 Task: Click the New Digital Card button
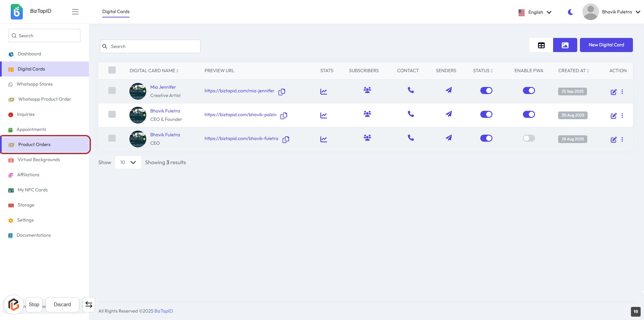[606, 45]
